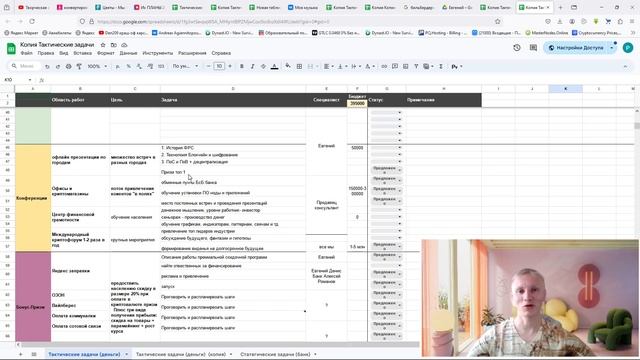Add a comment from toolbar
The width and height of the screenshot is (640, 360).
click(395, 66)
